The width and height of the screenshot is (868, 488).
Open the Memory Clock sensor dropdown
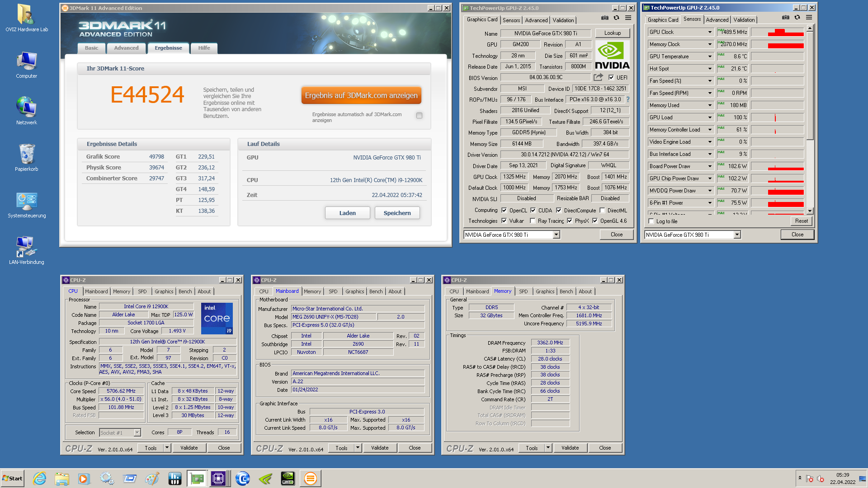coord(710,44)
